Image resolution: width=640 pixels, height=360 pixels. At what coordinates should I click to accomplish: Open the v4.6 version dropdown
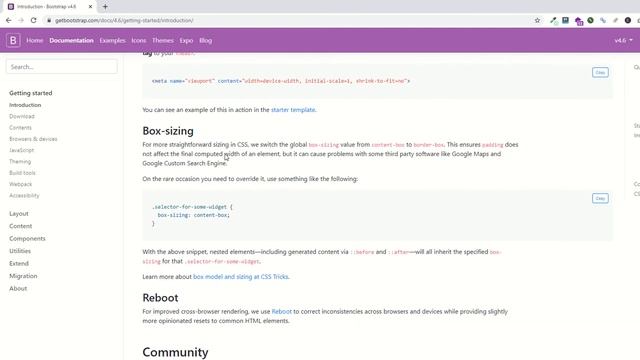click(623, 40)
